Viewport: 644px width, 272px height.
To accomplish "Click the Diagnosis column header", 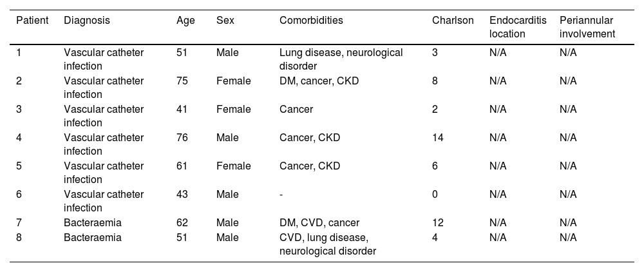I will coord(86,20).
